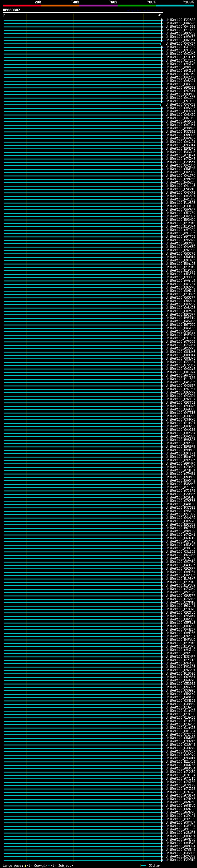Select the UniRef100_P45960 label
Image resolution: width=197 pixels, height=868 pixels.
coord(180,321)
